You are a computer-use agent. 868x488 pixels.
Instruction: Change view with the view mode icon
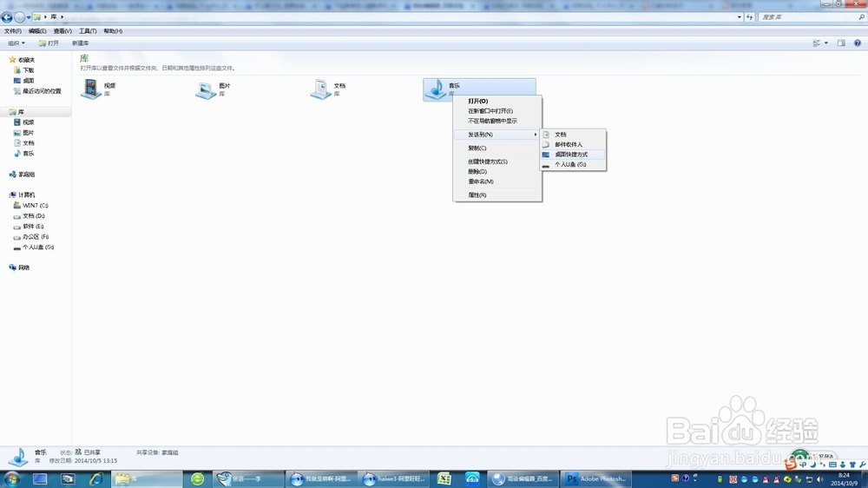pos(817,43)
